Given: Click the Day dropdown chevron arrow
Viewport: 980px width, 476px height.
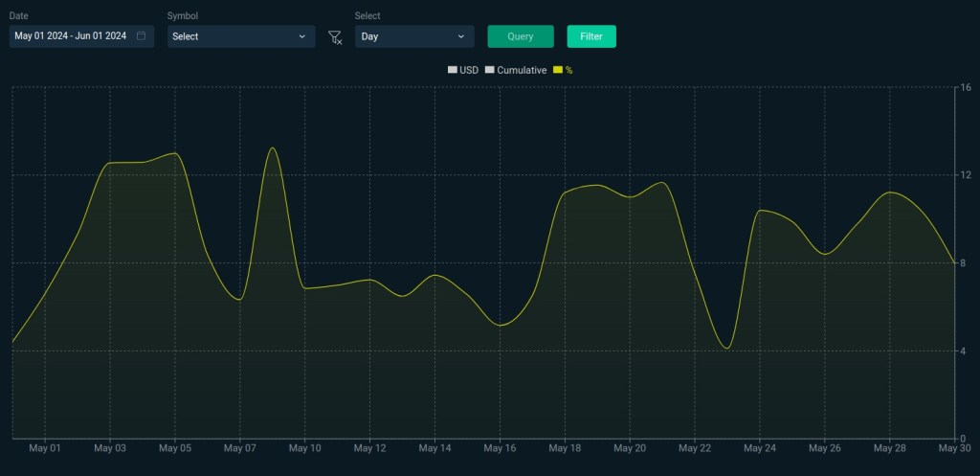Looking at the screenshot, I should (461, 36).
